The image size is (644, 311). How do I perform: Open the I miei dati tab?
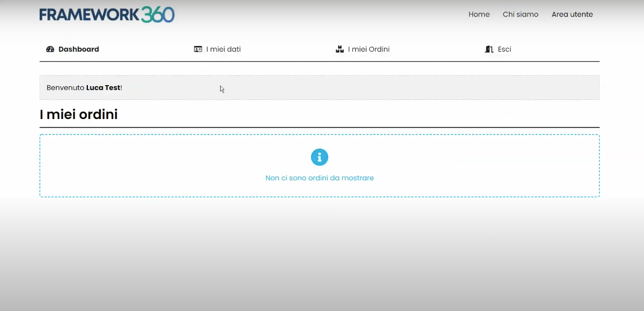pos(223,49)
